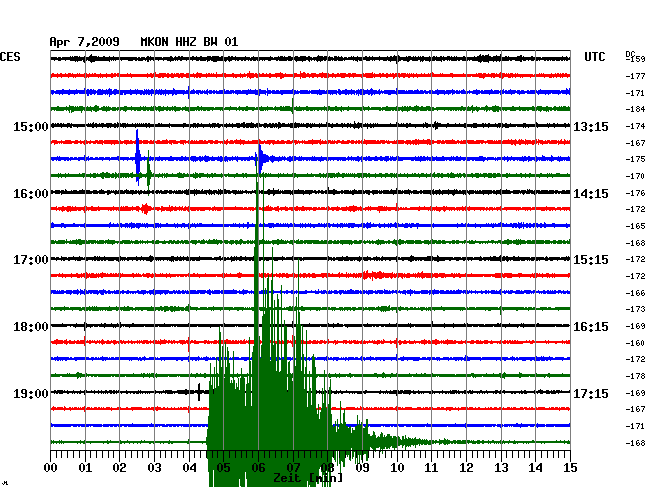Select the DC offset value '-174'

coord(635,126)
